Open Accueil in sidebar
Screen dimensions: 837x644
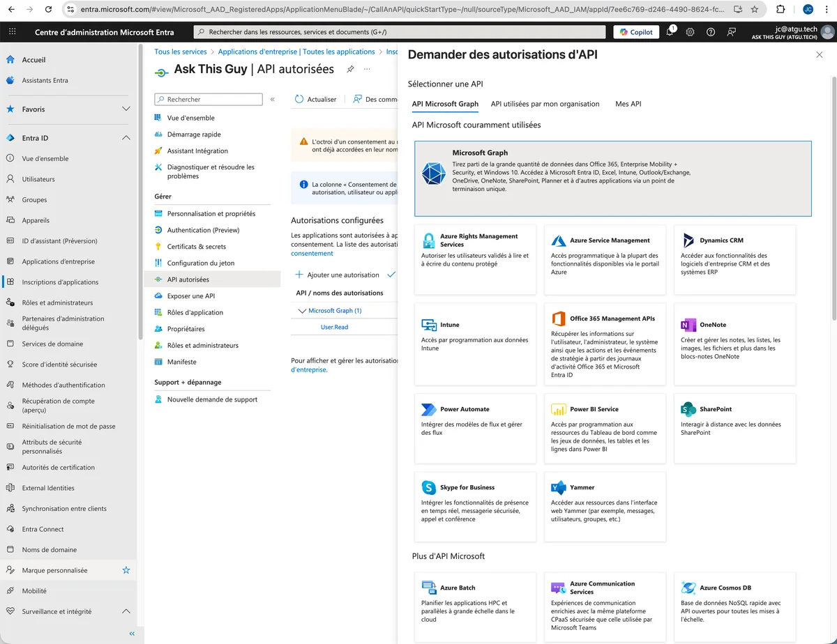pyautogui.click(x=33, y=60)
